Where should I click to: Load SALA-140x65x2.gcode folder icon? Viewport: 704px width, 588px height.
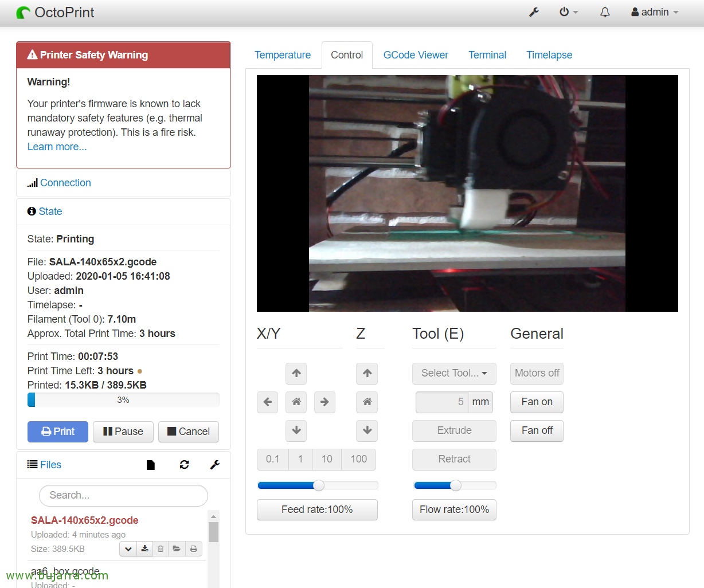click(177, 549)
